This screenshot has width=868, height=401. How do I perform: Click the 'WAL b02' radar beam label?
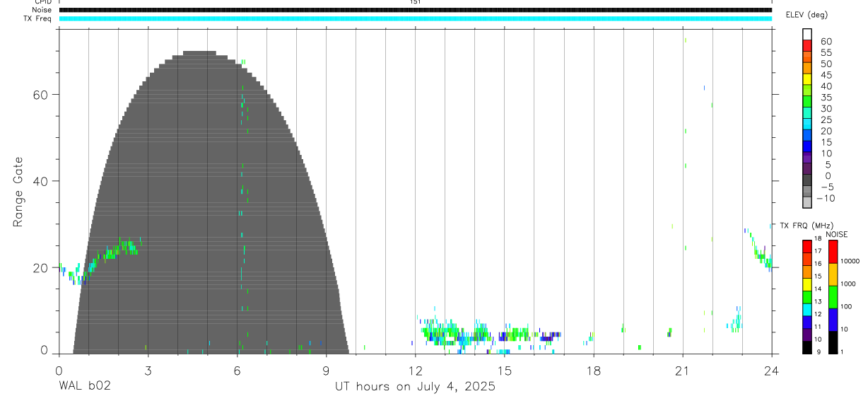(84, 387)
